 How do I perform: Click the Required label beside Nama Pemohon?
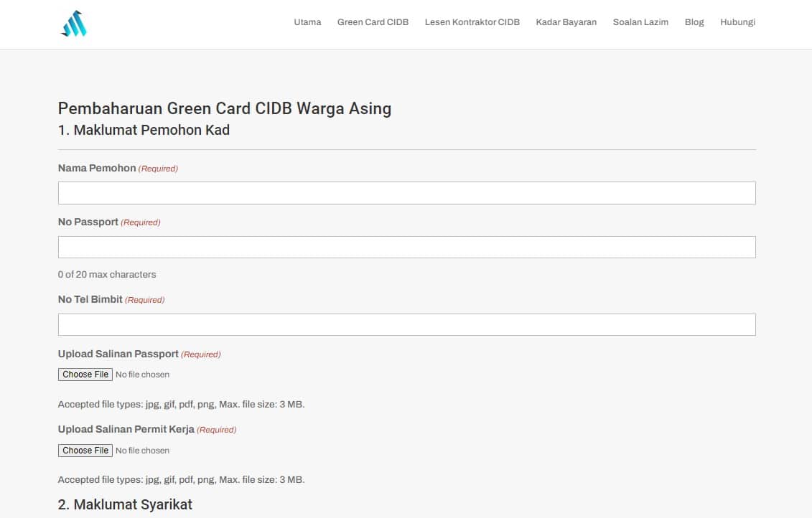point(158,168)
